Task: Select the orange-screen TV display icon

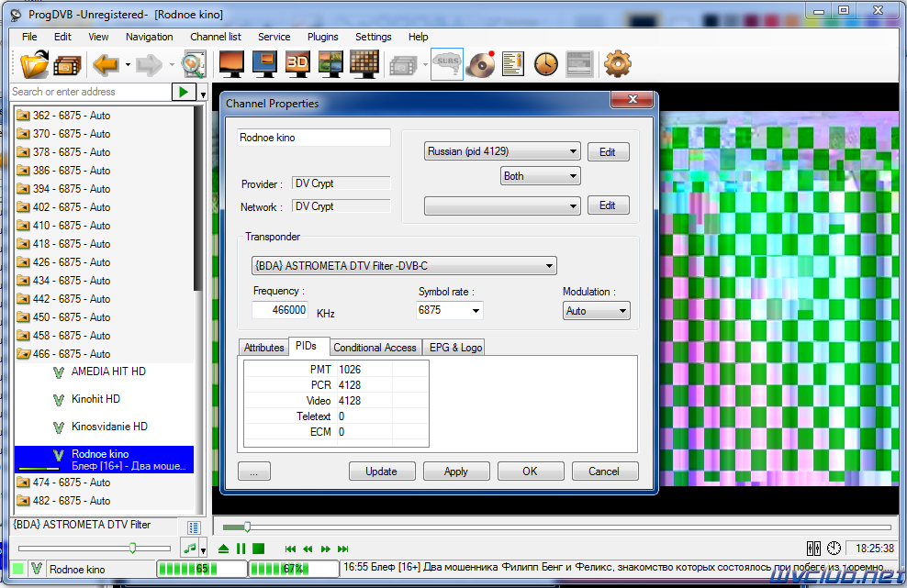Action: pos(231,63)
